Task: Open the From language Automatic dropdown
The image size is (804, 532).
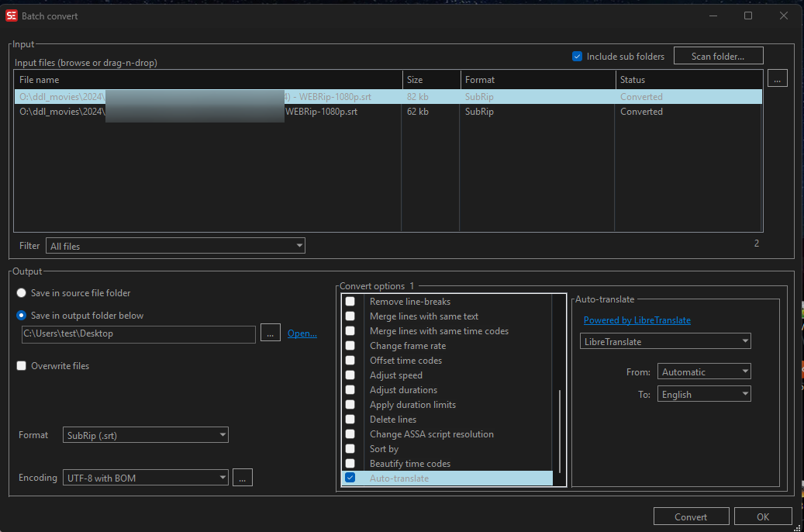Action: point(704,371)
